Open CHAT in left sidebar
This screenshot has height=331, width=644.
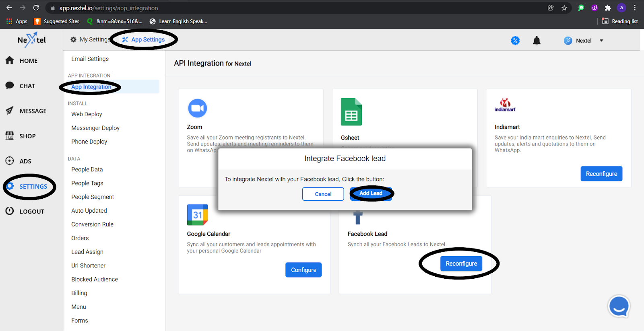pos(21,86)
